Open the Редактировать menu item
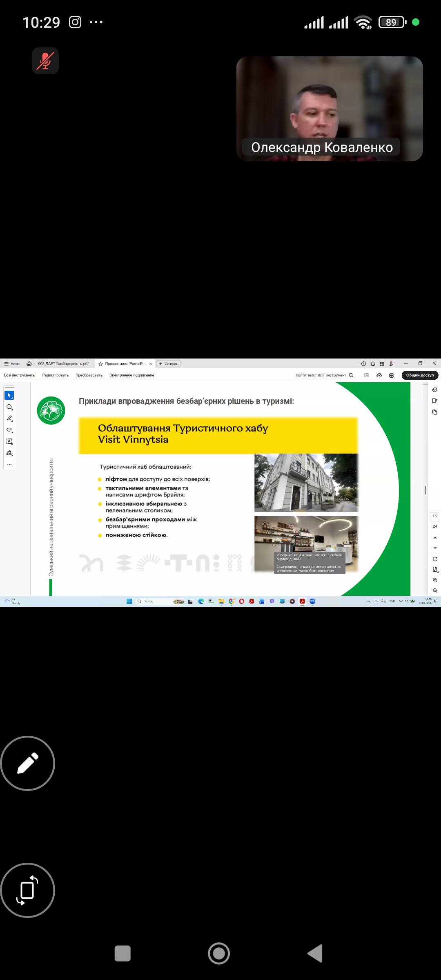This screenshot has width=441, height=980. [x=55, y=375]
